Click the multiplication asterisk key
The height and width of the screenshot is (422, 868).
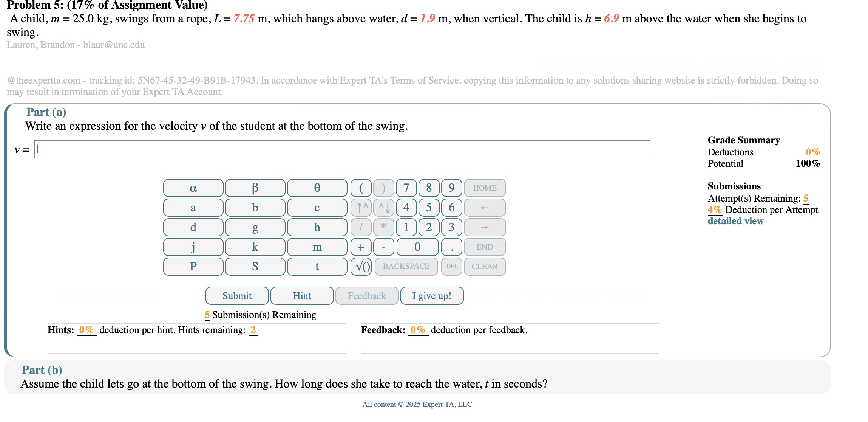point(383,227)
